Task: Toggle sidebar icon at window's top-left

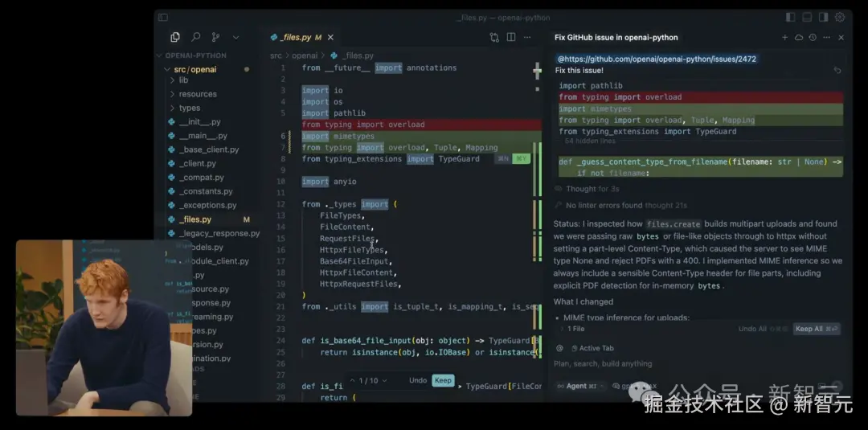Action: tap(162, 17)
